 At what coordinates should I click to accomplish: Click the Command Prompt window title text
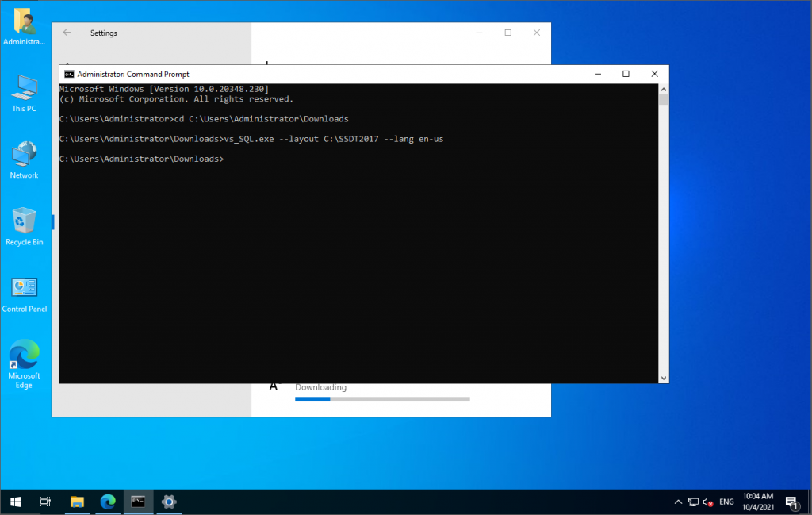133,74
